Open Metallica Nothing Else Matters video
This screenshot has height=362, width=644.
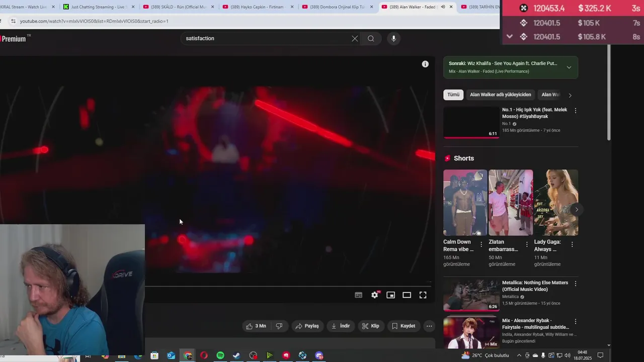[x=471, y=295]
